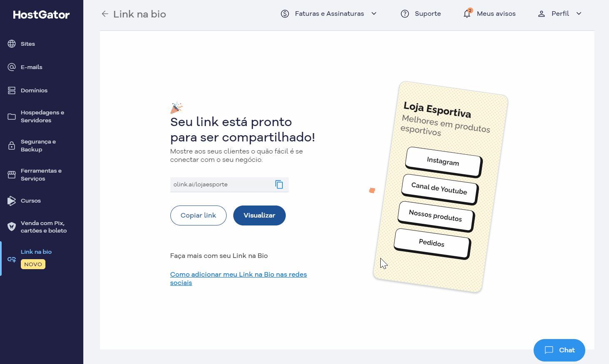Click the Cursos play icon
The height and width of the screenshot is (364, 609).
tap(12, 201)
